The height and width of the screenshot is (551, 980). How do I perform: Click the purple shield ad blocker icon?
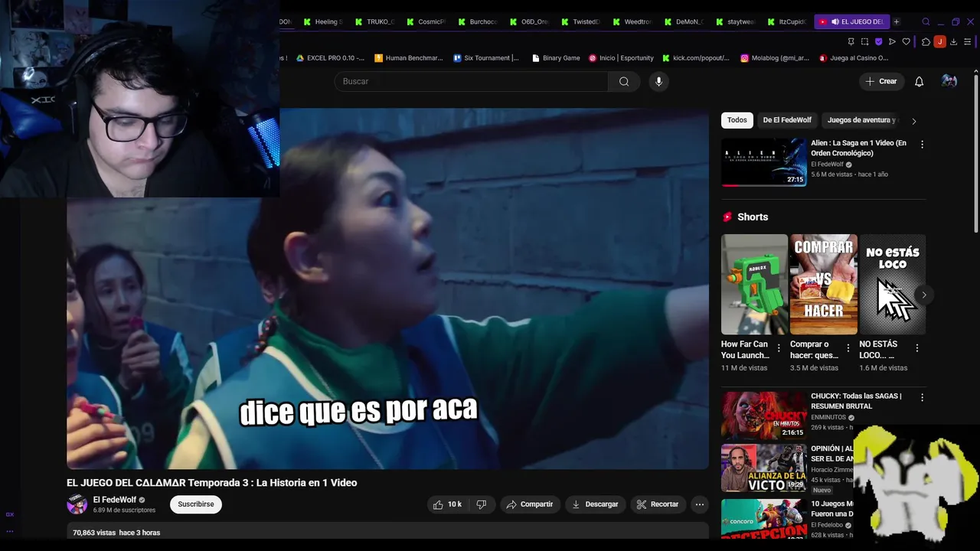878,41
